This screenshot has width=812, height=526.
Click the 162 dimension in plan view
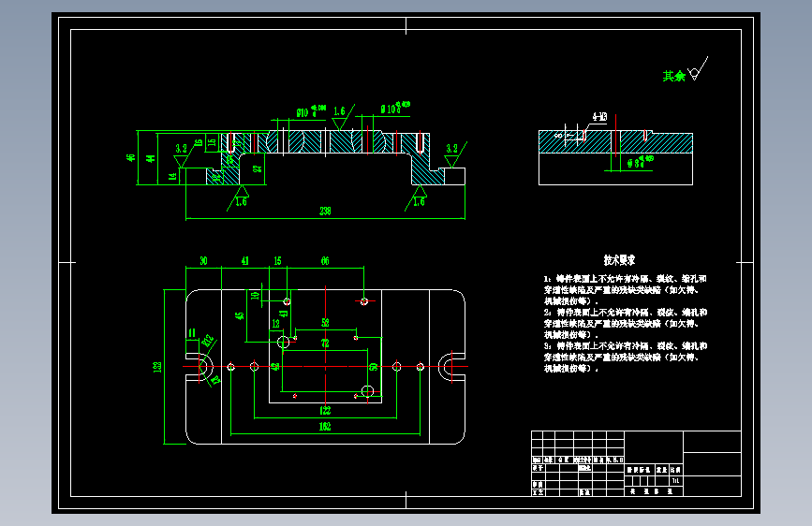325,427
